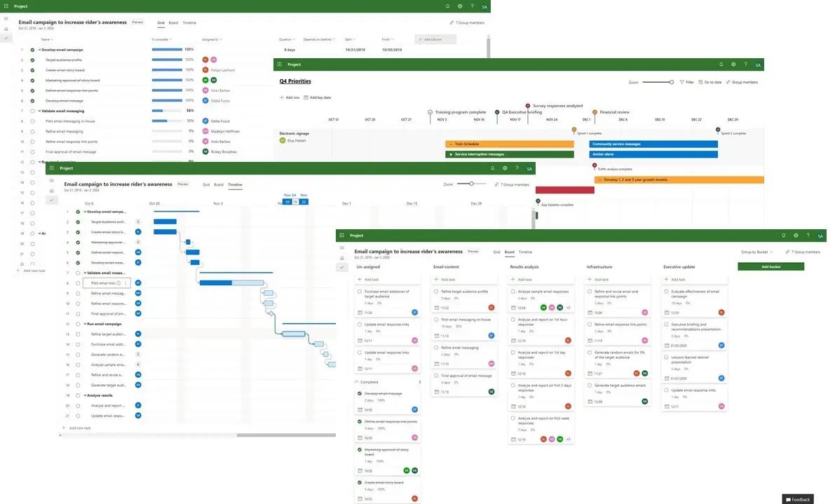Click the green Add bucket button

[770, 267]
